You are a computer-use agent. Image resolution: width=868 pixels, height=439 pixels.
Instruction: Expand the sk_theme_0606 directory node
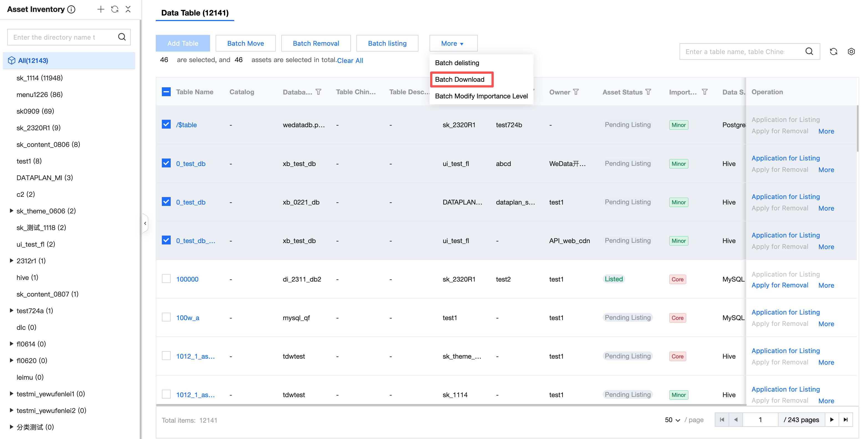click(11, 211)
